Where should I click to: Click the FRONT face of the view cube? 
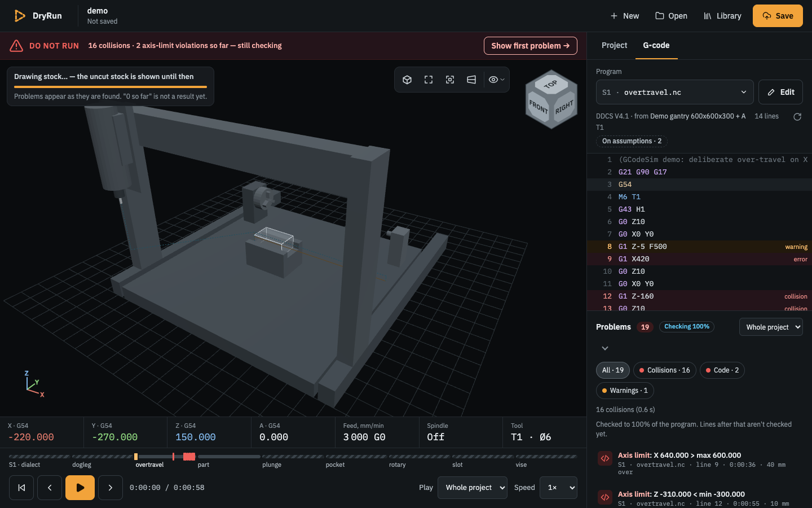click(537, 107)
